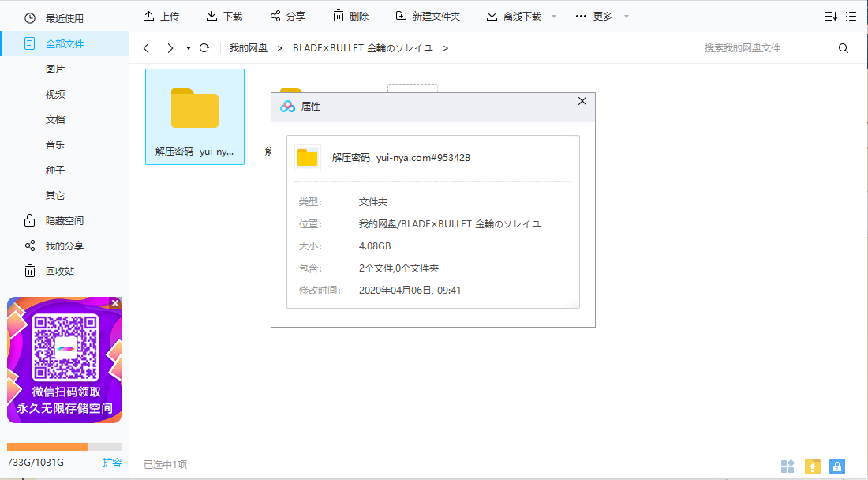Click the Download (下载) toolbar button
Image resolution: width=868 pixels, height=480 pixels.
(x=224, y=16)
